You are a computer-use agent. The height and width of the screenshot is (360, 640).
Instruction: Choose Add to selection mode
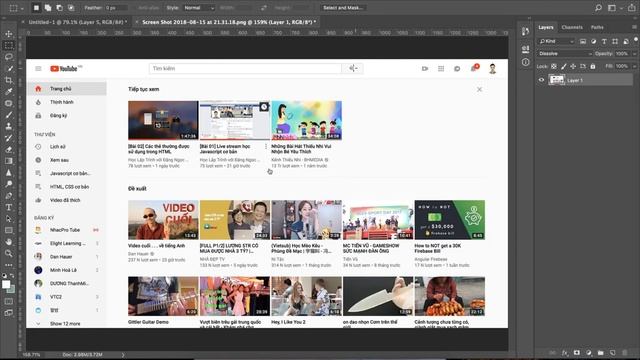(48, 8)
